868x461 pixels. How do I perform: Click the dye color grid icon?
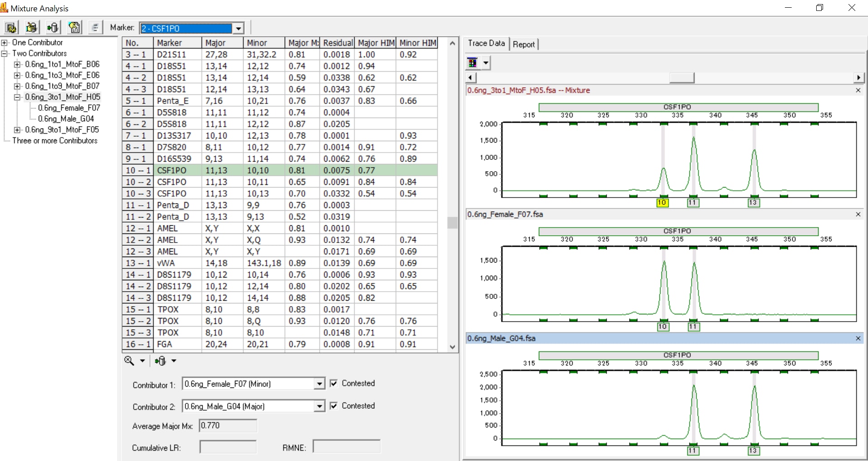(472, 63)
